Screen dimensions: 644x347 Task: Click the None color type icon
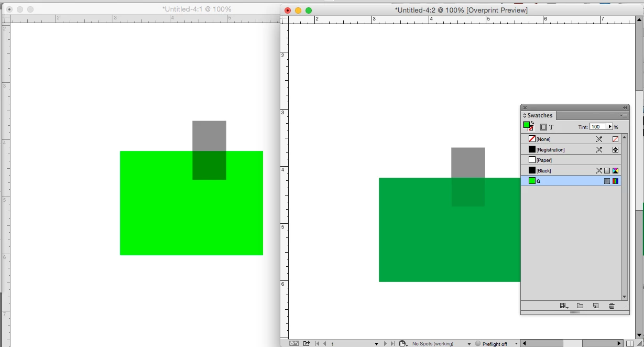615,139
